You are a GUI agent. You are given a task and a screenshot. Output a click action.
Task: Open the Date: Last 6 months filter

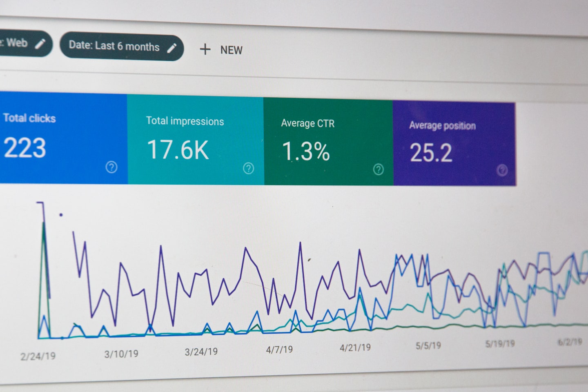(x=114, y=46)
